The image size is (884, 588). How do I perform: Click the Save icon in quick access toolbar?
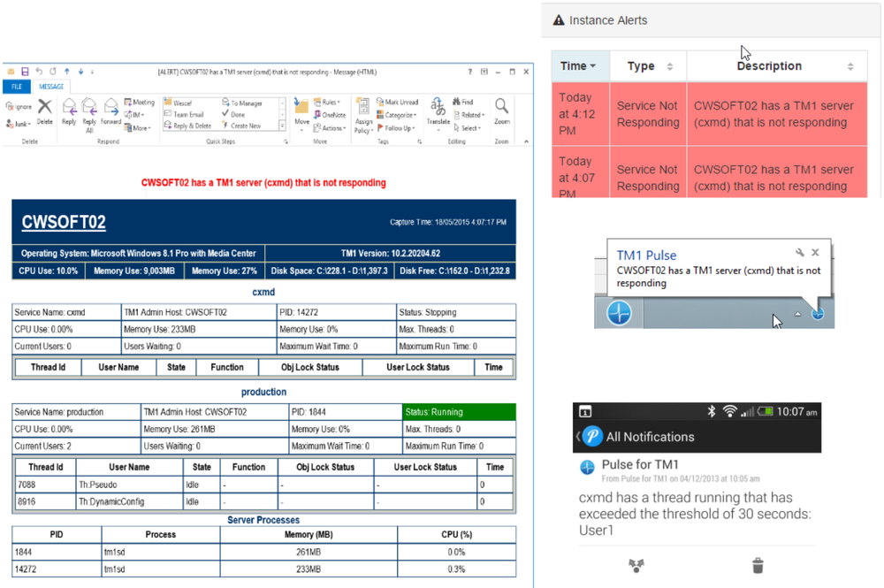(x=25, y=72)
